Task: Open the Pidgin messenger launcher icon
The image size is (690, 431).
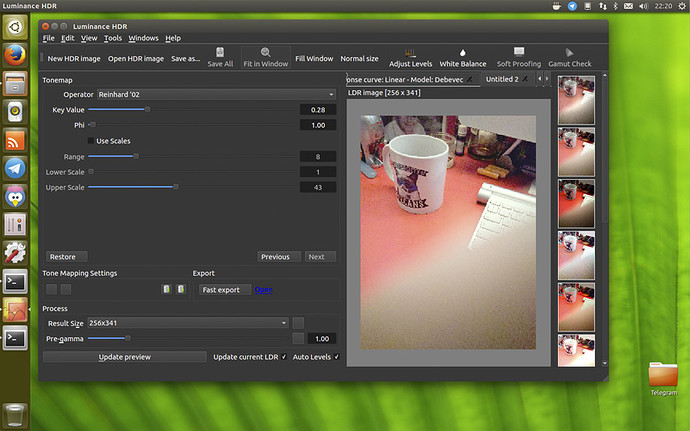Action: point(15,196)
